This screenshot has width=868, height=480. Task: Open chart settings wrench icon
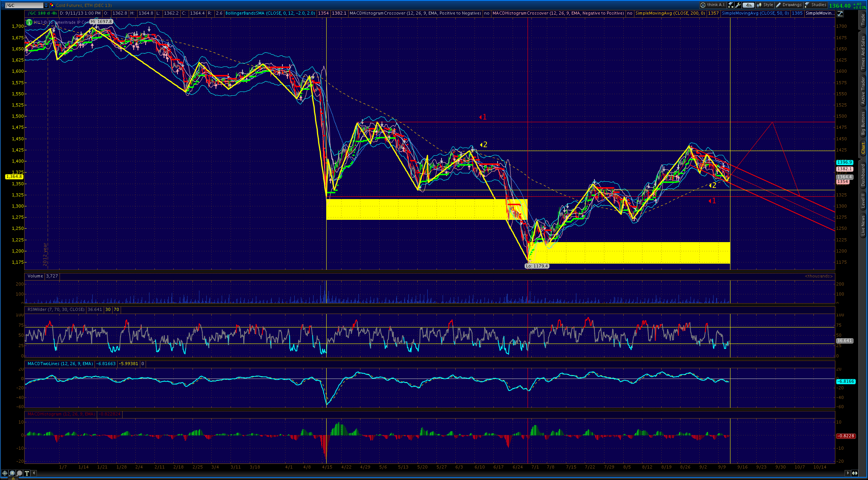(738, 5)
